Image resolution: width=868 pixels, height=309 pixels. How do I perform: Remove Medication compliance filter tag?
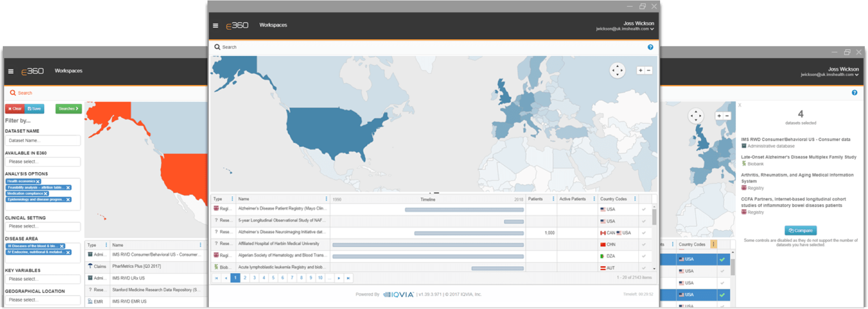click(x=45, y=193)
